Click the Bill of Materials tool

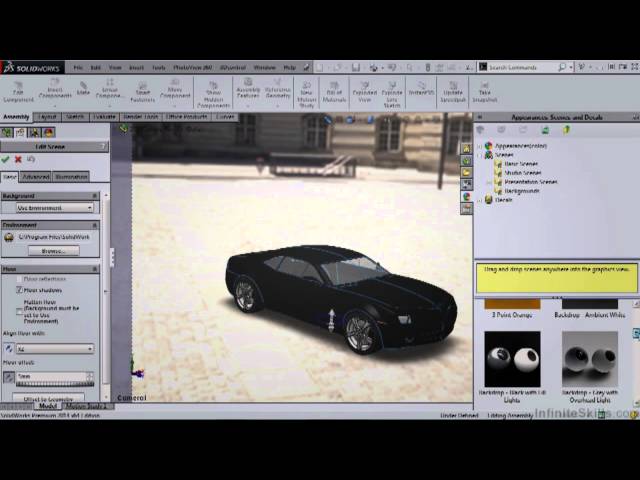pyautogui.click(x=334, y=92)
